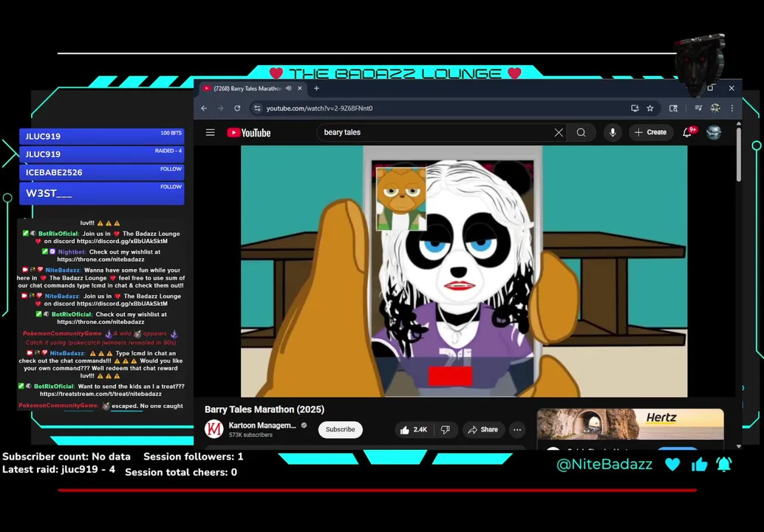Open site information icon in address bar

(x=257, y=108)
